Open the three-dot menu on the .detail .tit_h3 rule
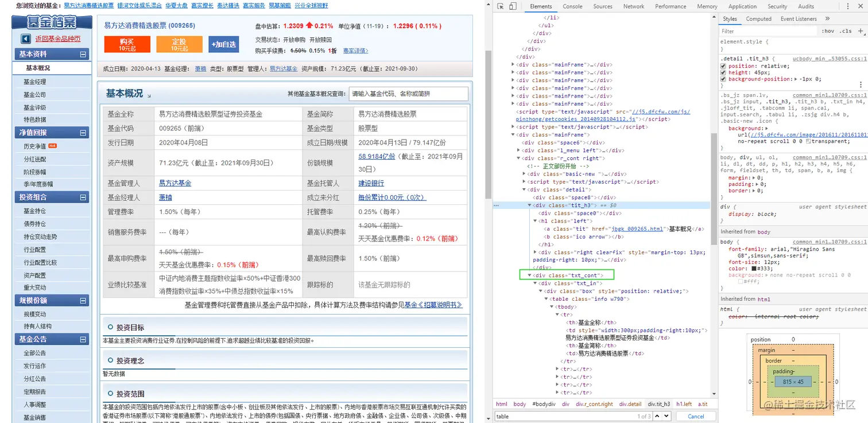The width and height of the screenshot is (868, 423). (x=861, y=85)
